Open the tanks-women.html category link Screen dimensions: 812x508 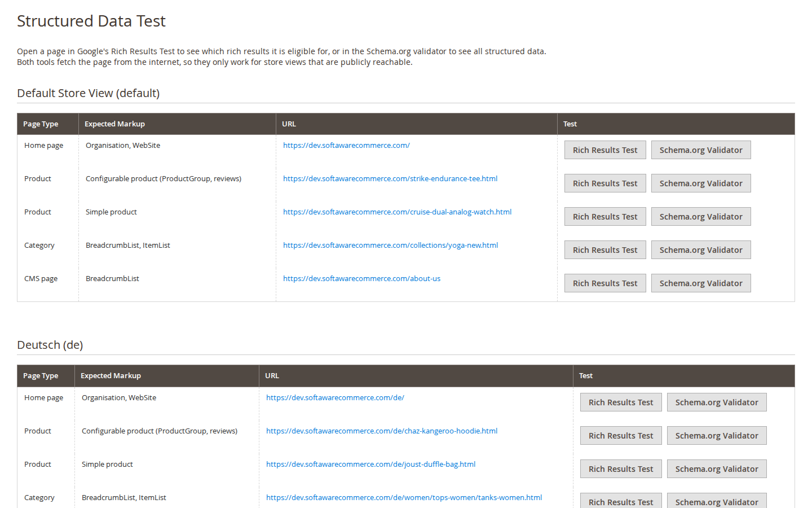click(404, 498)
